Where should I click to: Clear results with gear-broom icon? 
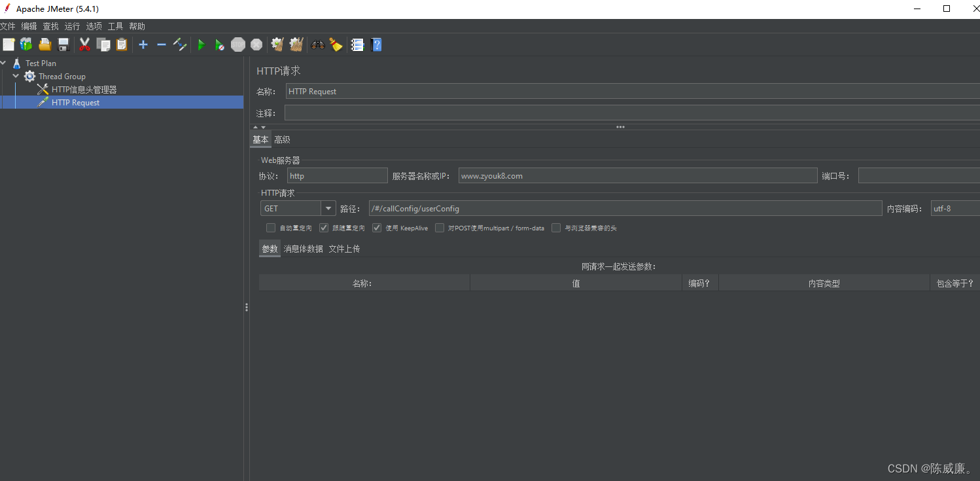(x=277, y=45)
